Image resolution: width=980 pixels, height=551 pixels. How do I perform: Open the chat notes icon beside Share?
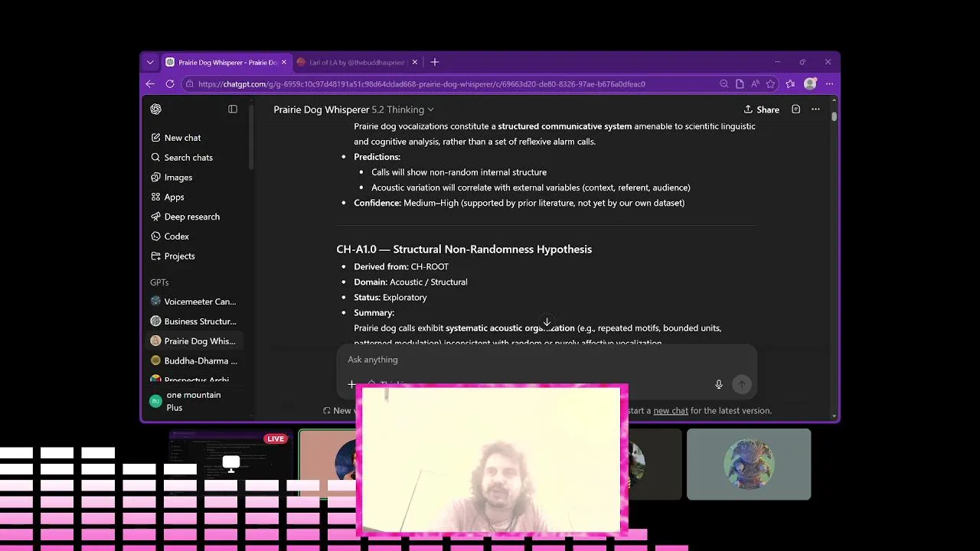(795, 109)
